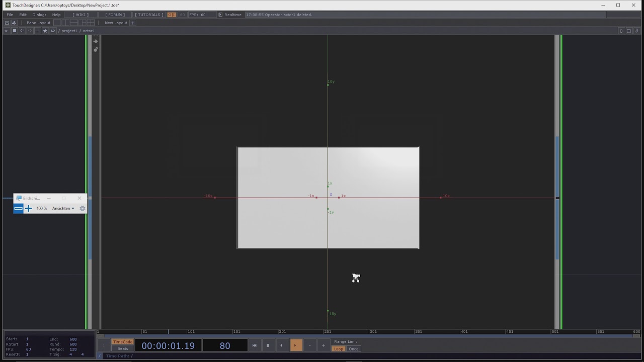Image resolution: width=644 pixels, height=362 pixels.
Task: Jump to the start of the timeline
Action: [254, 345]
